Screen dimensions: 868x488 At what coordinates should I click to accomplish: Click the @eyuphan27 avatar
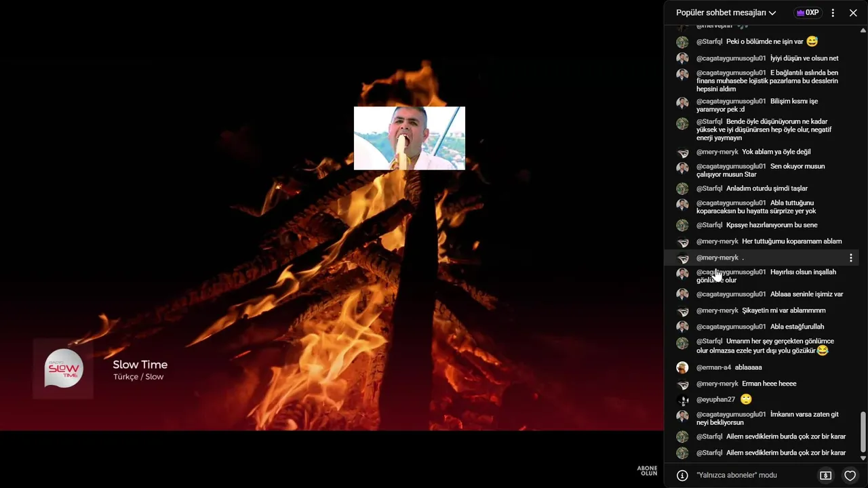click(682, 400)
